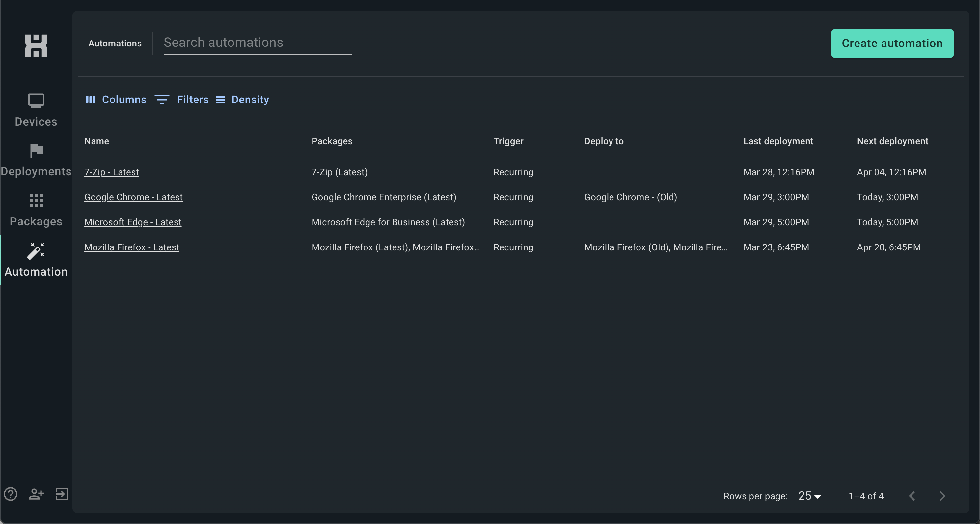Click Create automation button
This screenshot has width=980, height=524.
pyautogui.click(x=892, y=44)
